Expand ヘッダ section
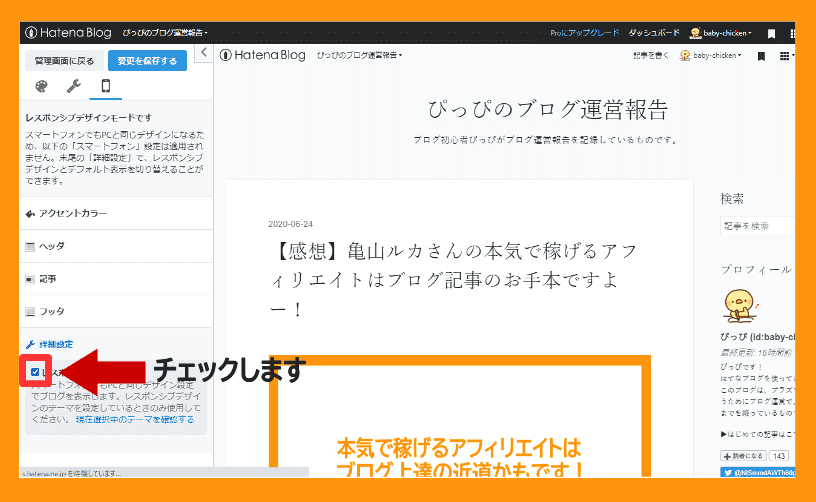The image size is (816, 502). click(x=116, y=246)
